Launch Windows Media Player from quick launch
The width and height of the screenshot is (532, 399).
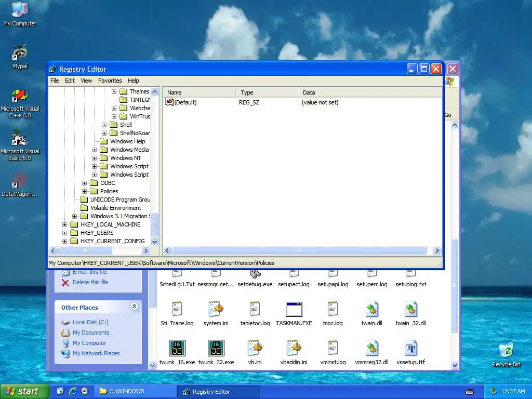[85, 391]
